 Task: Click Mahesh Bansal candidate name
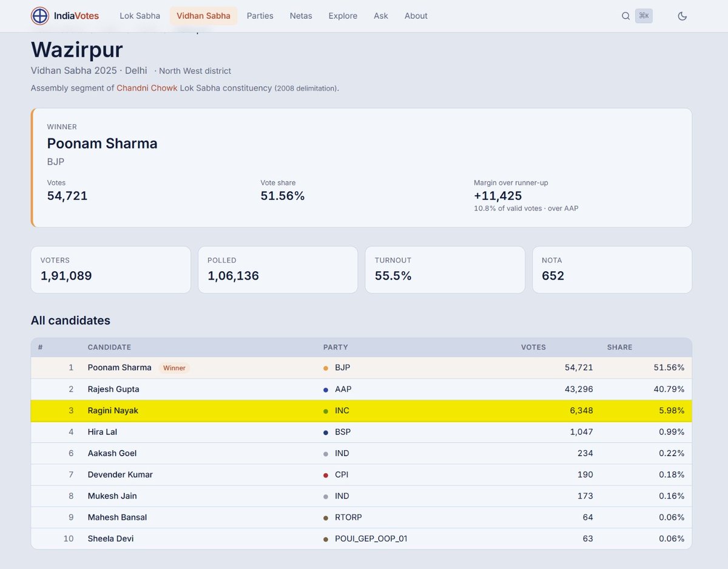[117, 517]
